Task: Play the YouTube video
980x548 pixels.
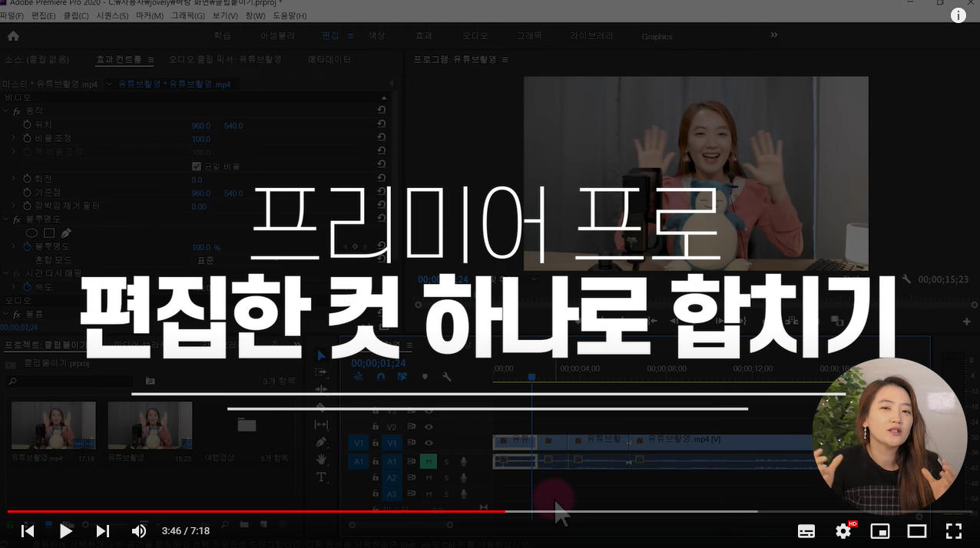Action: pos(66,530)
